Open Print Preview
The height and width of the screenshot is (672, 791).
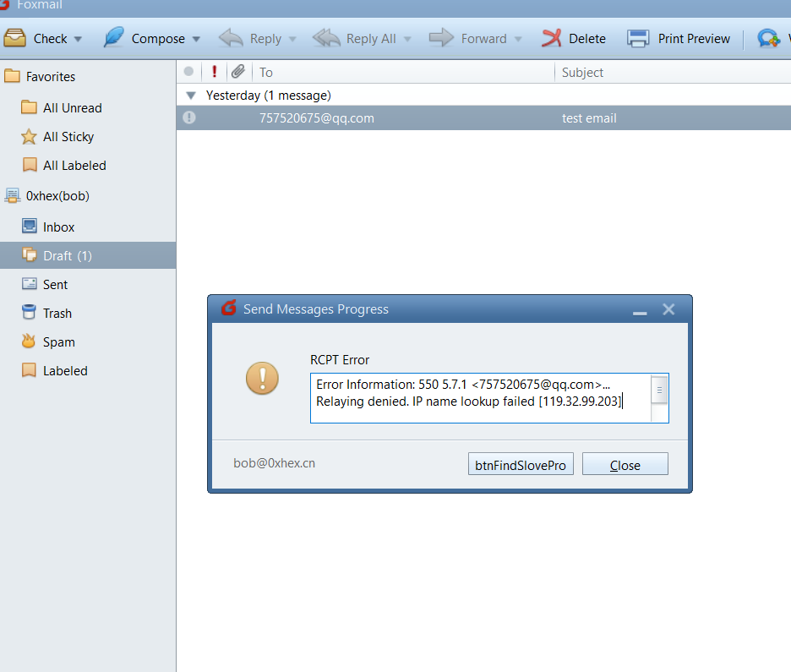679,38
